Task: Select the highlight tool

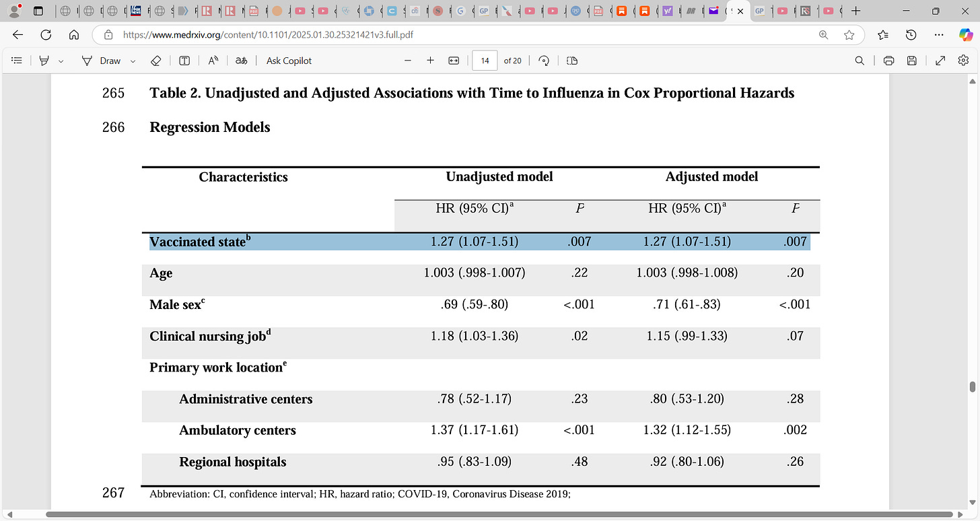Action: pyautogui.click(x=44, y=61)
